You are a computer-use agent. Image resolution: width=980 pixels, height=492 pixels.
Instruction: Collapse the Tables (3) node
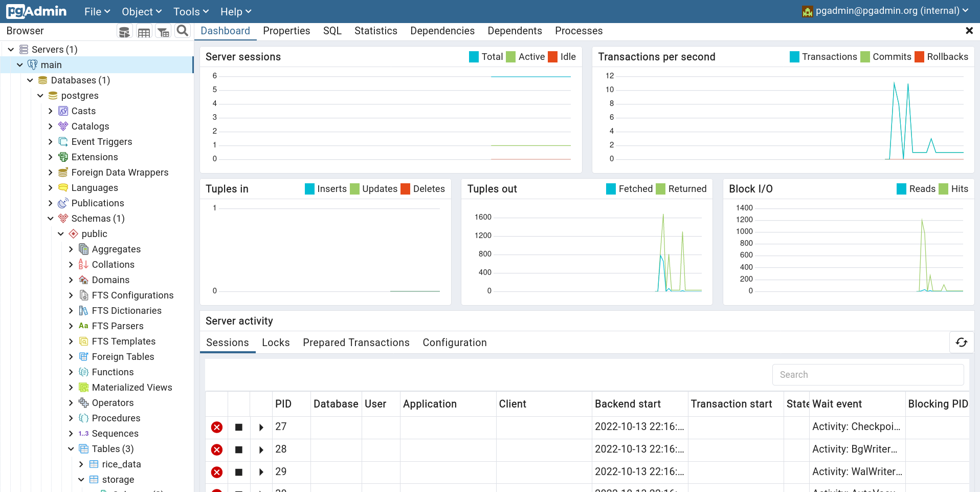pos(71,449)
